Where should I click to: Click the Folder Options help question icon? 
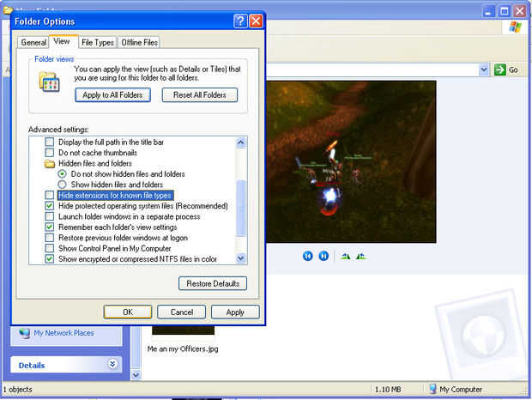point(240,21)
